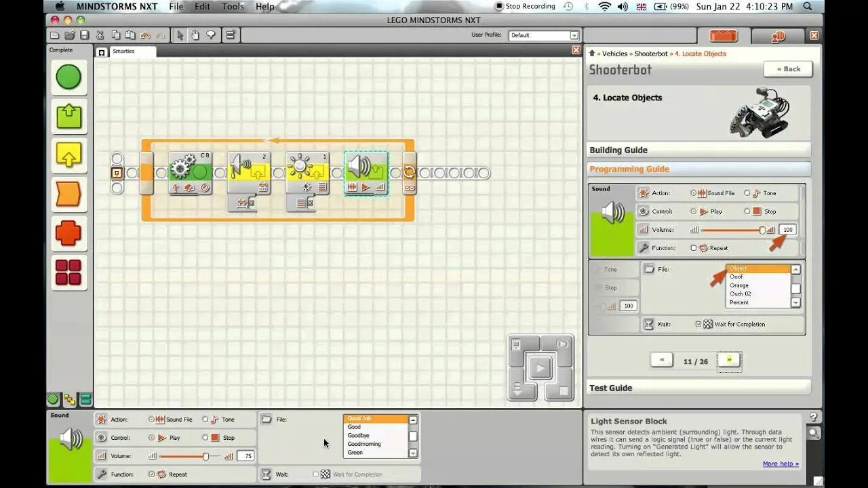Click the Open Program folder icon

point(69,35)
